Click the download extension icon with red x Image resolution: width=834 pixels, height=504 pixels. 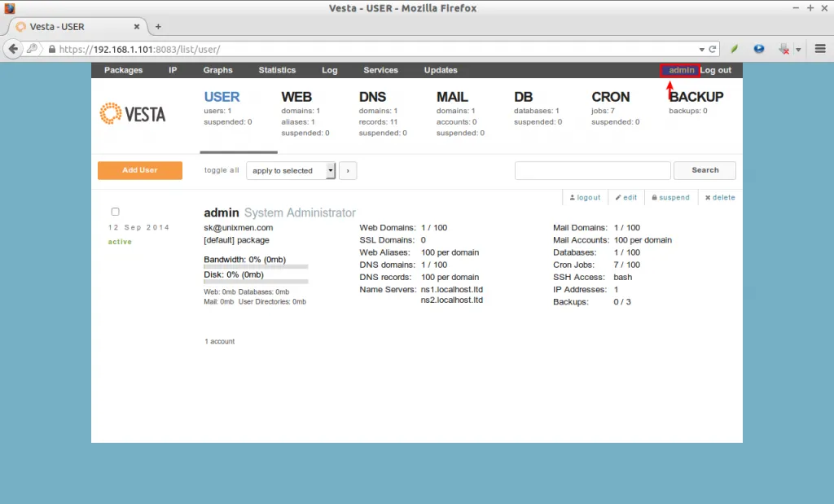click(x=784, y=49)
